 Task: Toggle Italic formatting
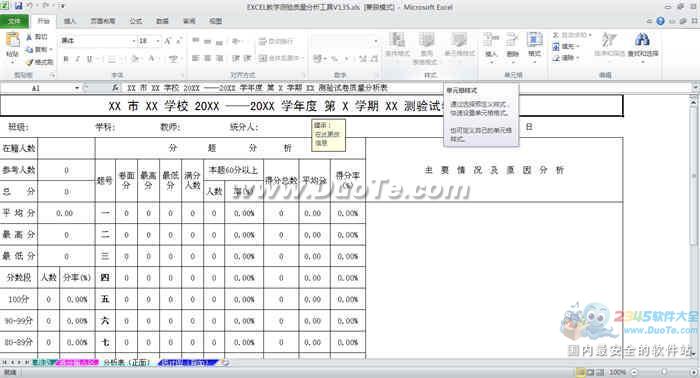pos(78,58)
